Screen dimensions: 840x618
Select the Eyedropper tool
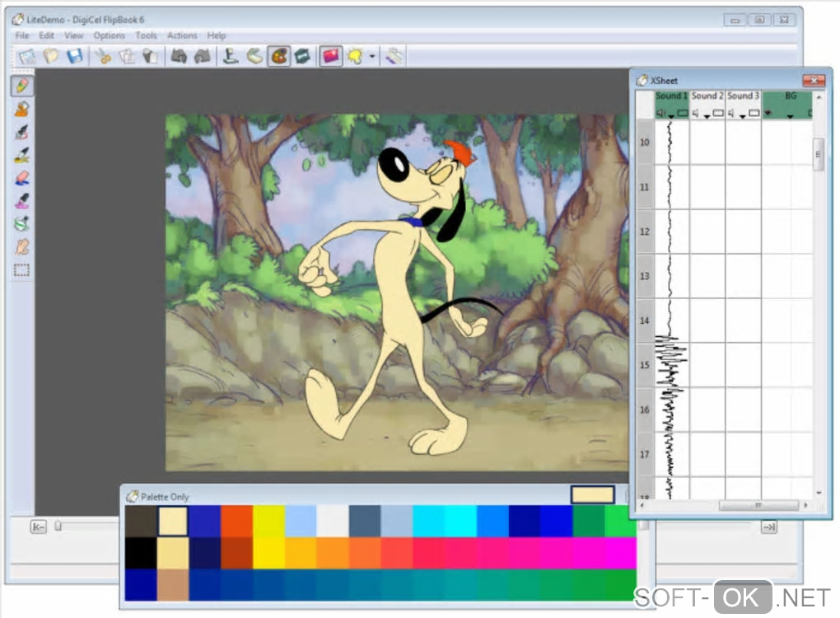tap(22, 201)
